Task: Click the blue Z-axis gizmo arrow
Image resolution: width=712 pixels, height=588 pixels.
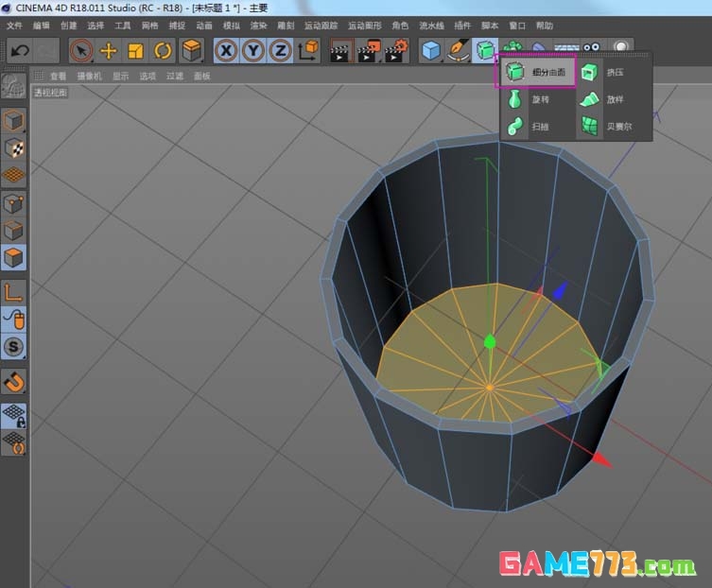Action: point(560,290)
